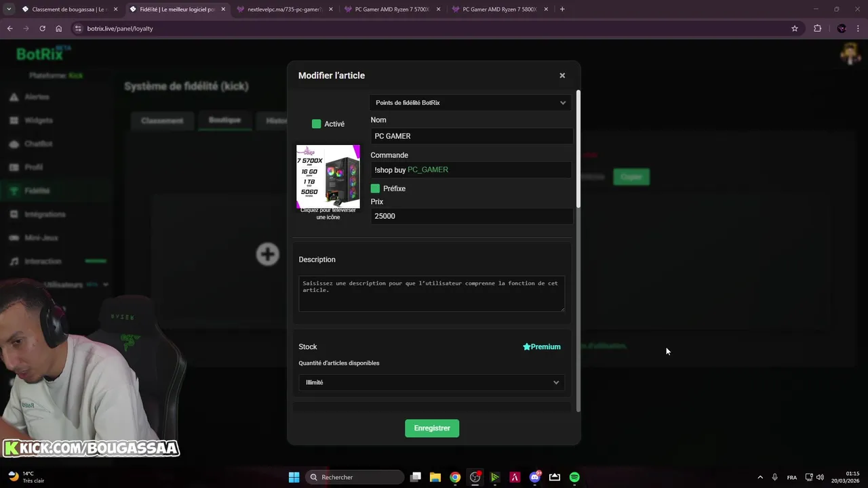This screenshot has width=868, height=488.
Task: Open the red A app on taskbar
Action: (x=515, y=477)
